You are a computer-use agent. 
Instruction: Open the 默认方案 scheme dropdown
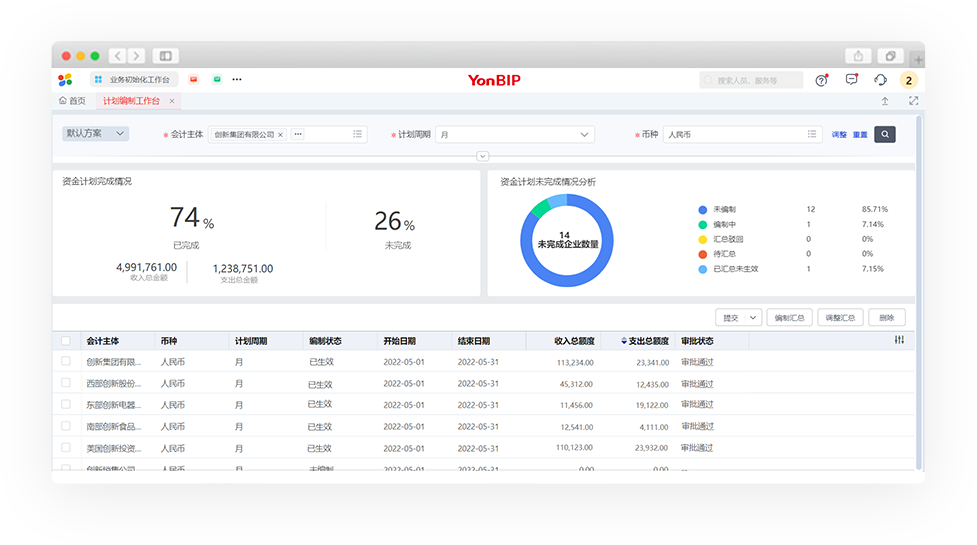(96, 133)
